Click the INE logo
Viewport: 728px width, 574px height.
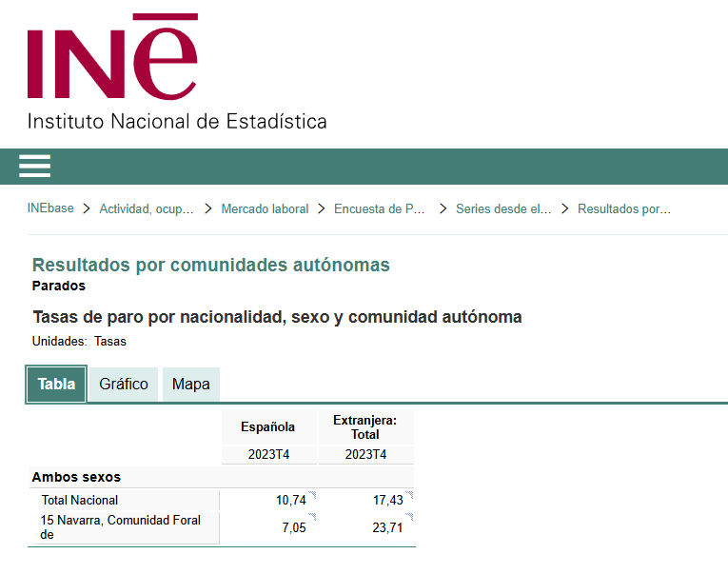(112, 59)
